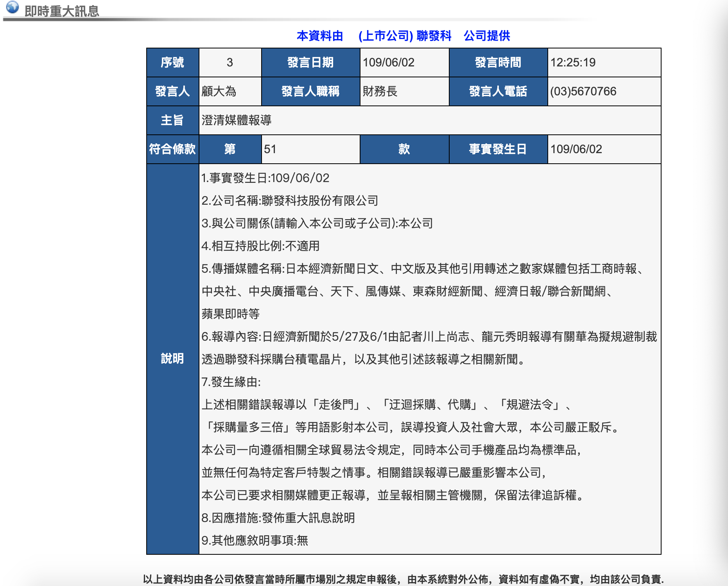Click the globe icon beside 即時重大訊息

coord(13,7)
